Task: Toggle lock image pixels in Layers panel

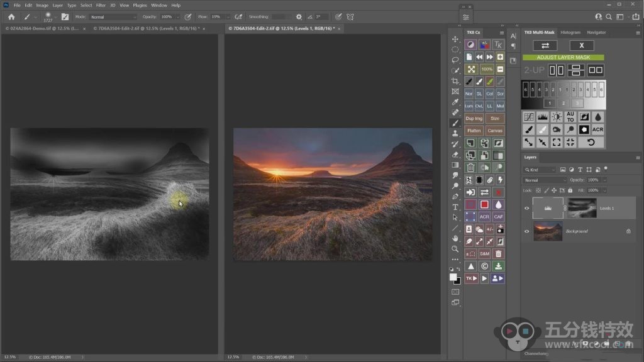Action: pyautogui.click(x=547, y=190)
